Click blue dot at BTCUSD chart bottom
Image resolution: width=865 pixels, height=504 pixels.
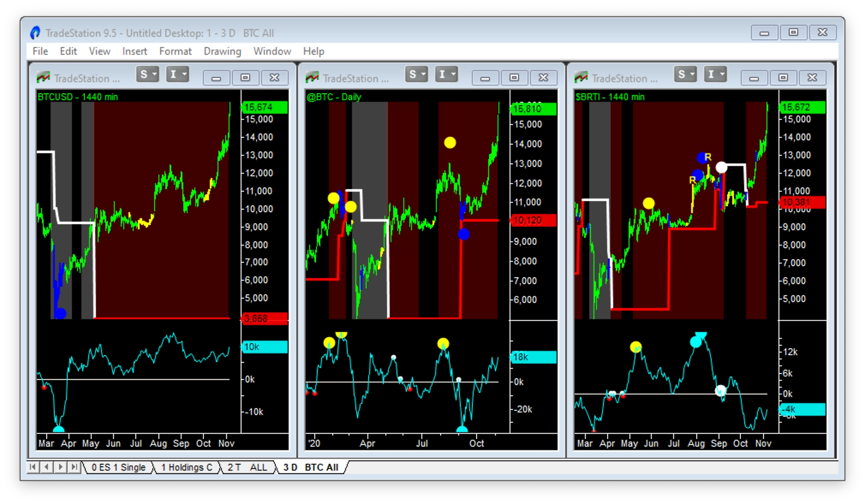(x=60, y=314)
